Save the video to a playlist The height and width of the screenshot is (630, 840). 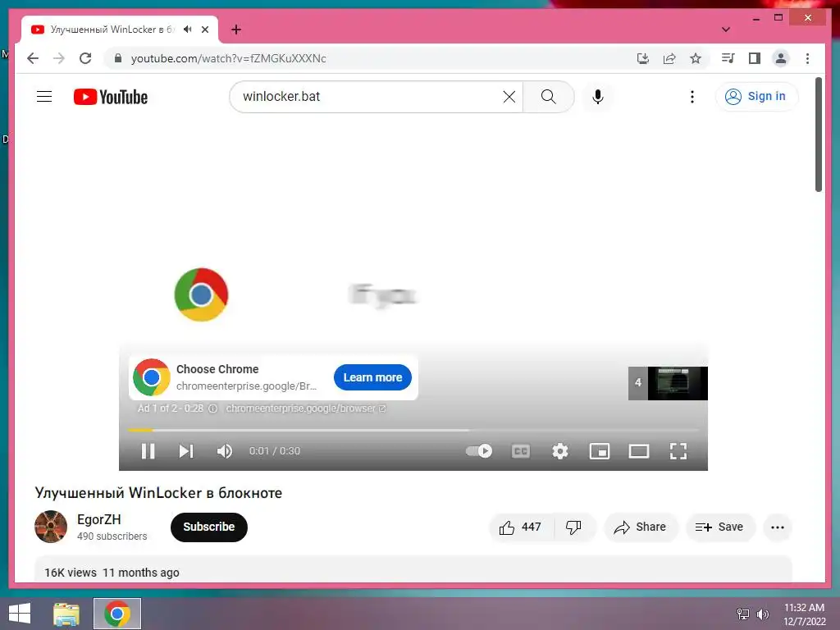[720, 527]
